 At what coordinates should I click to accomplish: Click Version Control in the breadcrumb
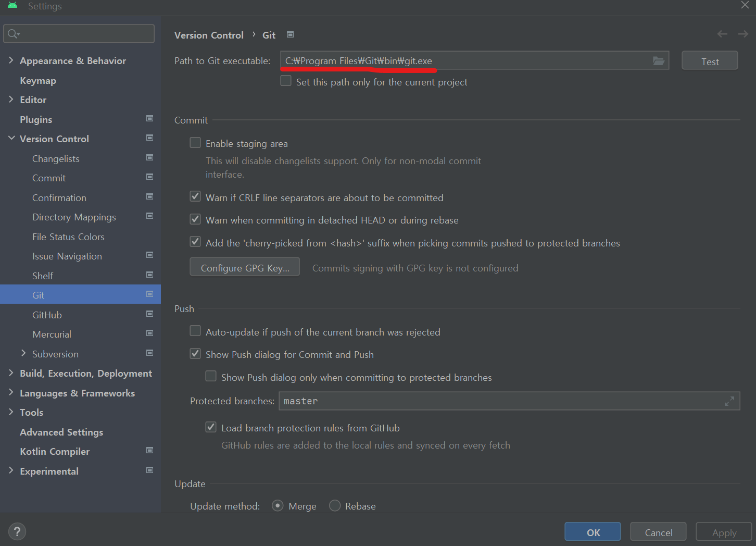209,35
